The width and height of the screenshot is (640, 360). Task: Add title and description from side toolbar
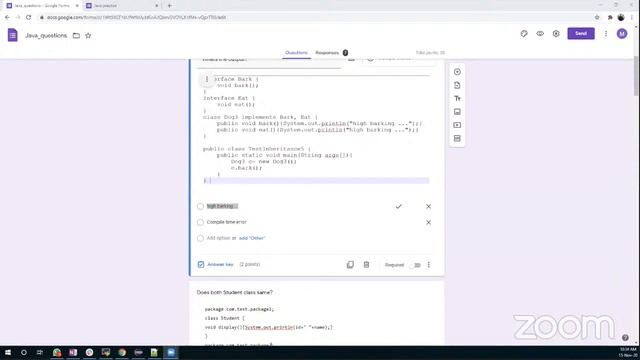click(457, 98)
